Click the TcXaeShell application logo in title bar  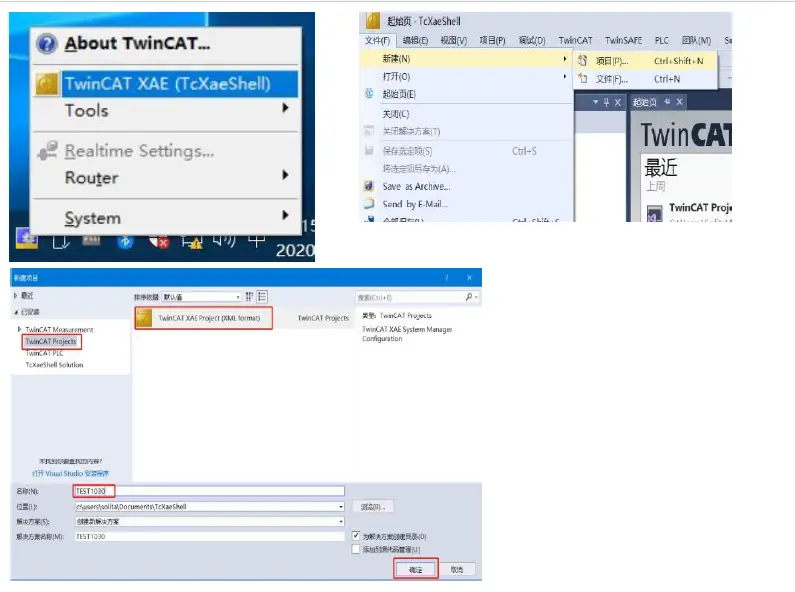373,21
